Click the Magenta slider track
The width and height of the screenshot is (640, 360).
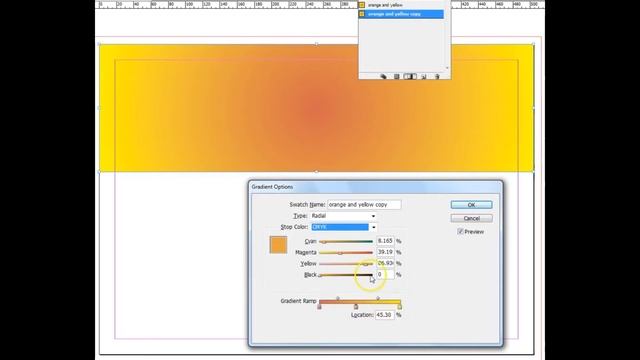tap(346, 253)
